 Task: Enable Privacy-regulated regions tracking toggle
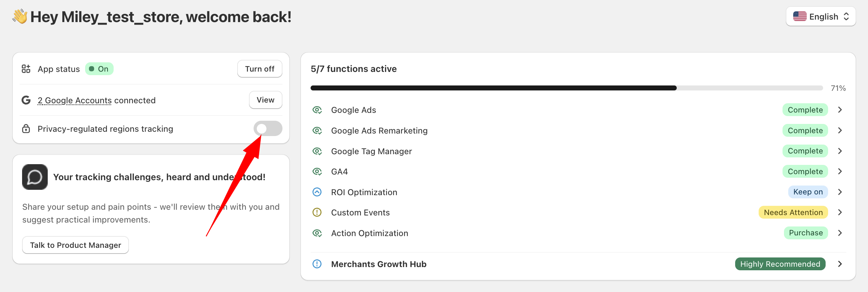[x=268, y=129]
